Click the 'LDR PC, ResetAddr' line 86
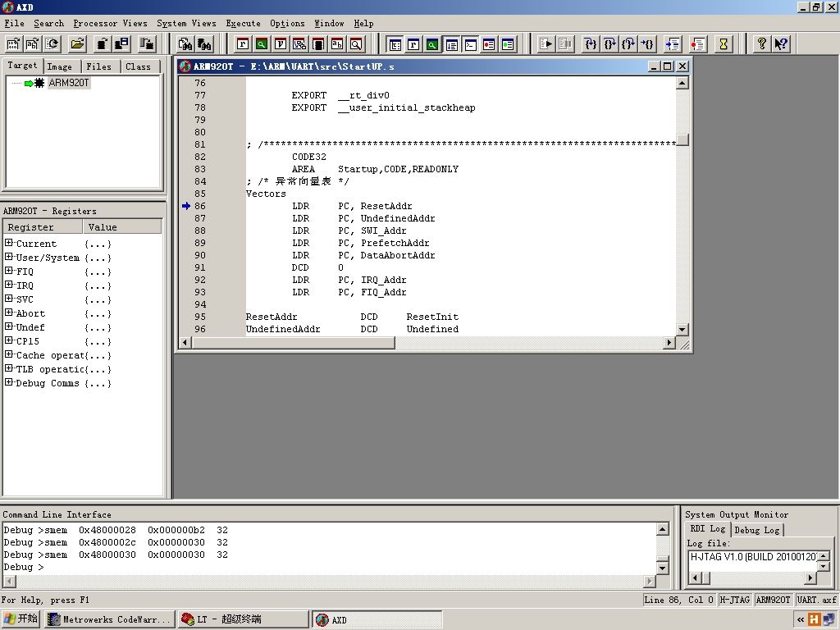The image size is (840, 630). [x=352, y=206]
